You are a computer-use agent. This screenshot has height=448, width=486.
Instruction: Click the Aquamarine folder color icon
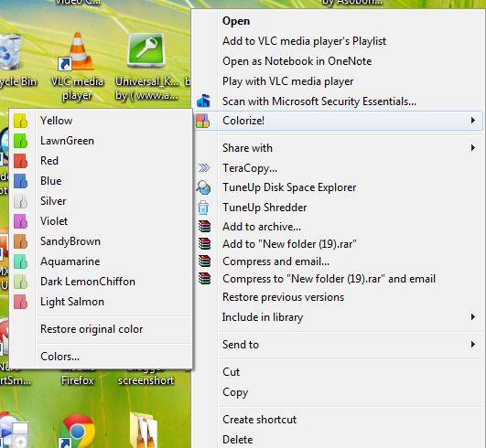coord(20,261)
